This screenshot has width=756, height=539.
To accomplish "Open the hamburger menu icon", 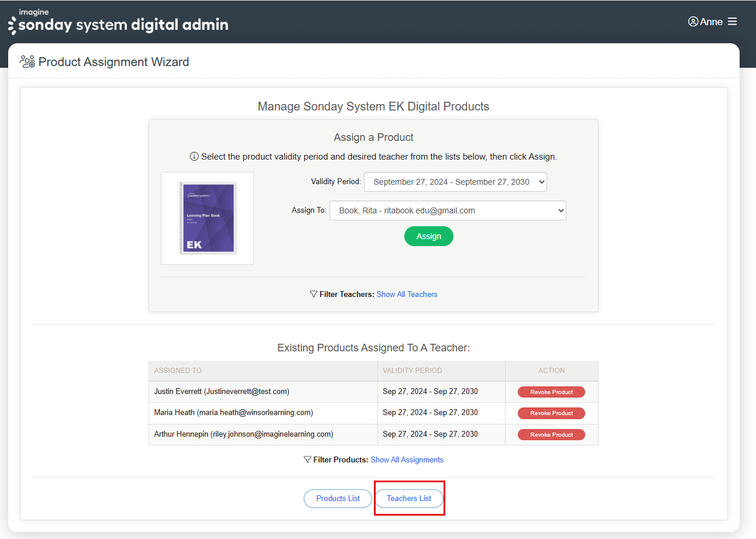I will [x=732, y=22].
